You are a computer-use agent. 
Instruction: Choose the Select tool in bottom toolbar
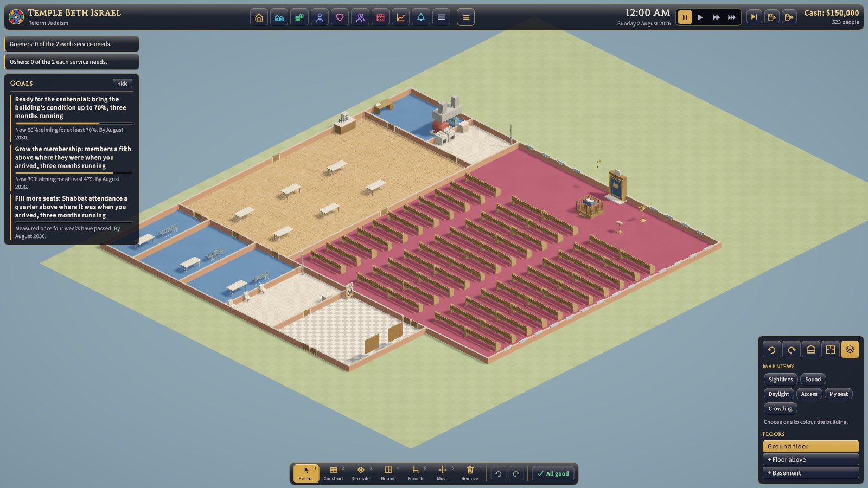[x=306, y=473]
